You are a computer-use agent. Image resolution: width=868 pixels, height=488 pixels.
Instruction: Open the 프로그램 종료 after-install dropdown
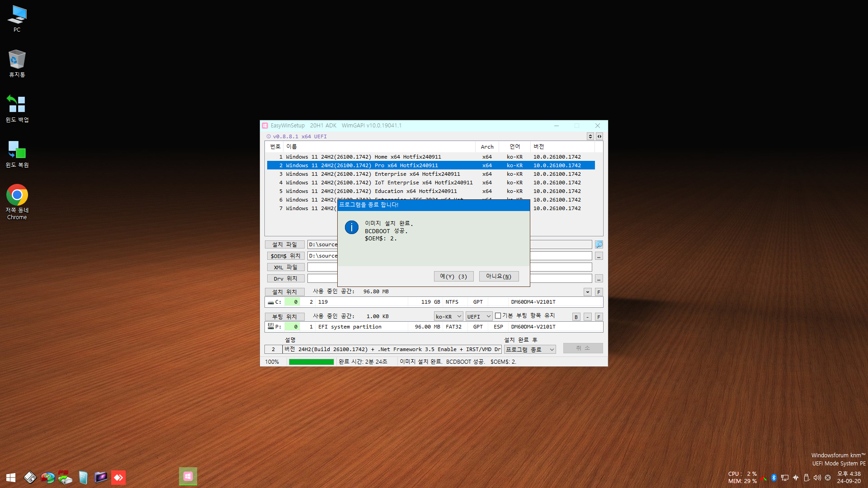tap(530, 349)
